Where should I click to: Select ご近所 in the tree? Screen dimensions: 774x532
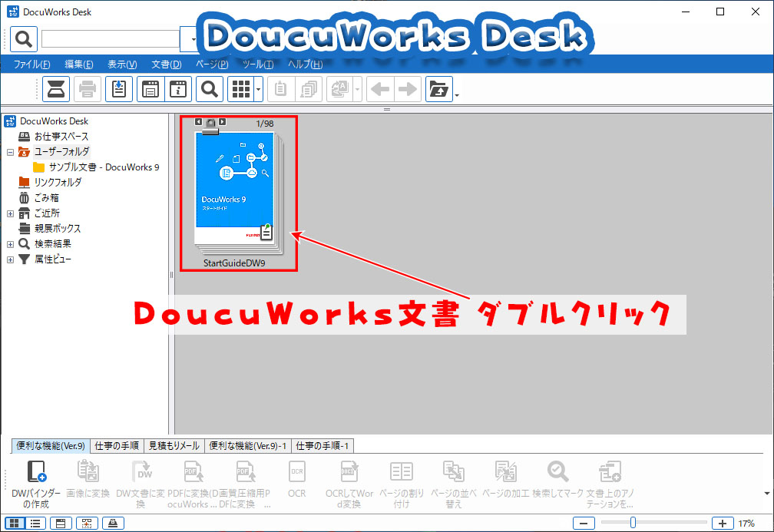47,213
